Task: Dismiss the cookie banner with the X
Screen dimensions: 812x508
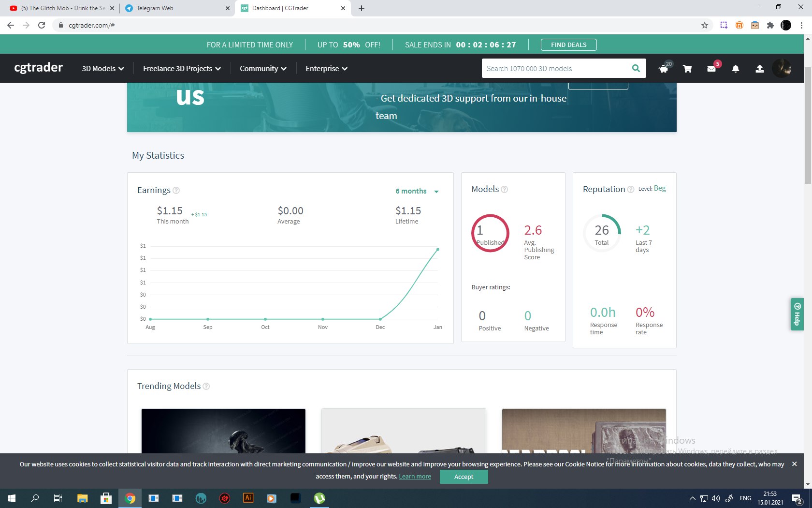Action: (x=794, y=464)
